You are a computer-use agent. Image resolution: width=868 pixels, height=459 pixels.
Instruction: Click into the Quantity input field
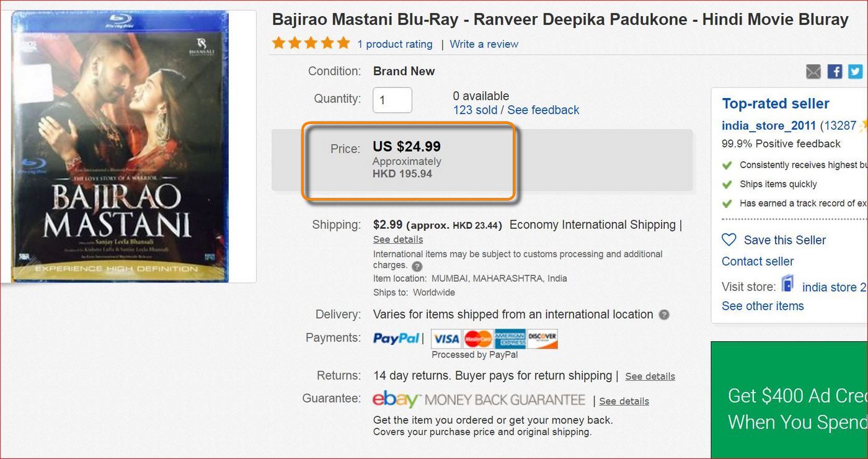tap(392, 100)
